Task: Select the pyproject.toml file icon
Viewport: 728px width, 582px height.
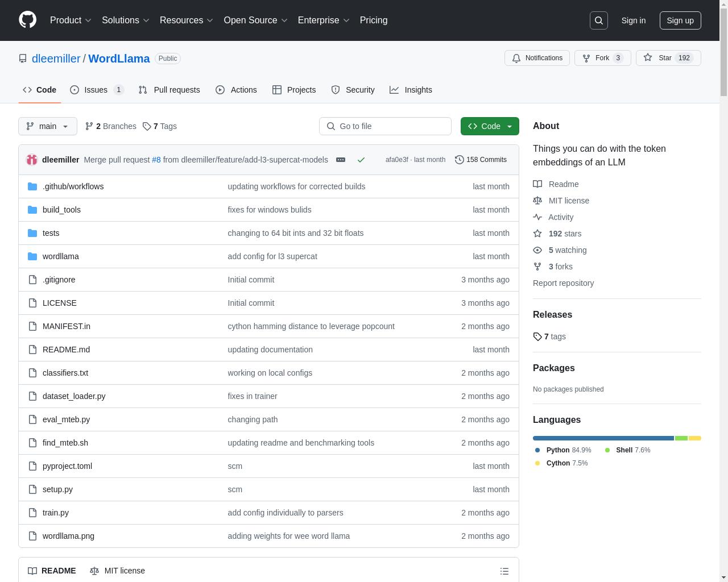Action: 32,466
